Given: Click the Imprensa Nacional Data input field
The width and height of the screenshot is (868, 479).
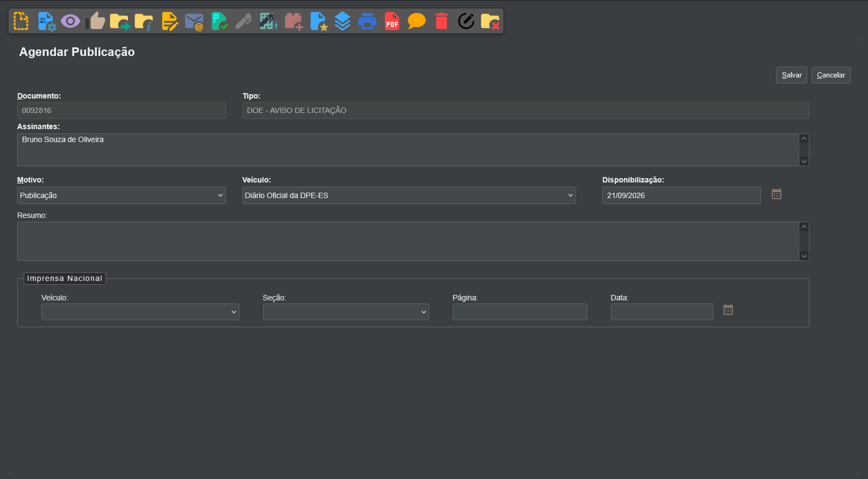Looking at the screenshot, I should click(x=662, y=312).
